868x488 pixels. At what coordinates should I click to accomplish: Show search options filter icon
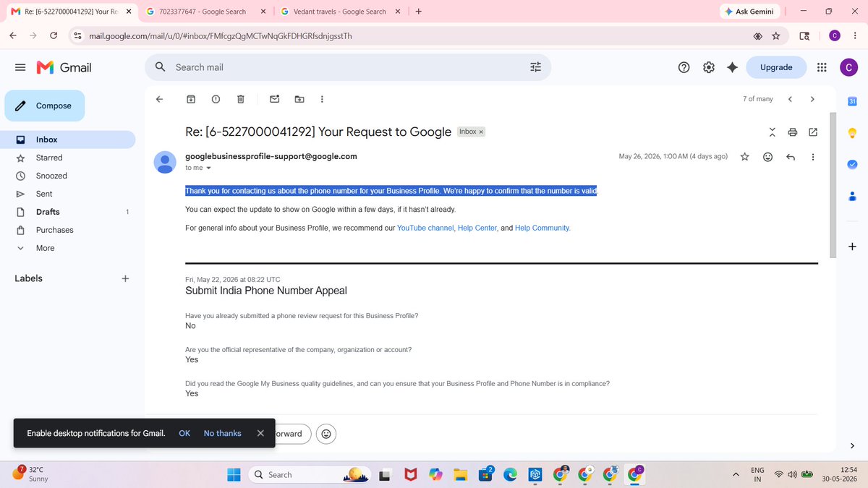click(535, 67)
